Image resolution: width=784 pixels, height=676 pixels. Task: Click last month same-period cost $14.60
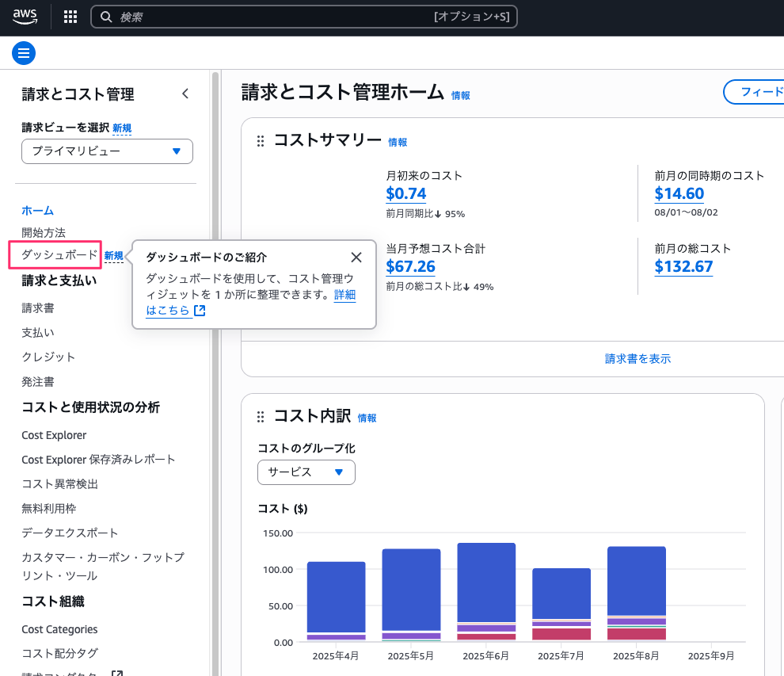679,193
